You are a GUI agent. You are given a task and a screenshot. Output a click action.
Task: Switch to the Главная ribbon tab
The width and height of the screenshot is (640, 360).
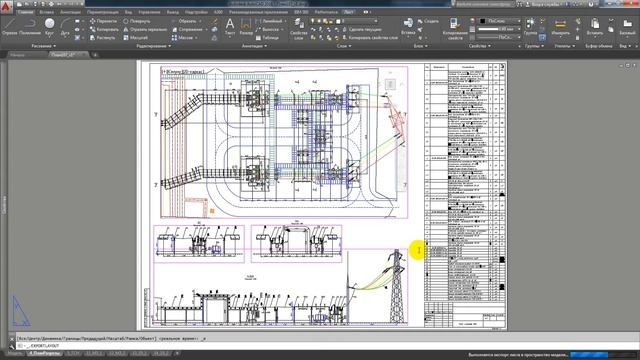pyautogui.click(x=25, y=12)
